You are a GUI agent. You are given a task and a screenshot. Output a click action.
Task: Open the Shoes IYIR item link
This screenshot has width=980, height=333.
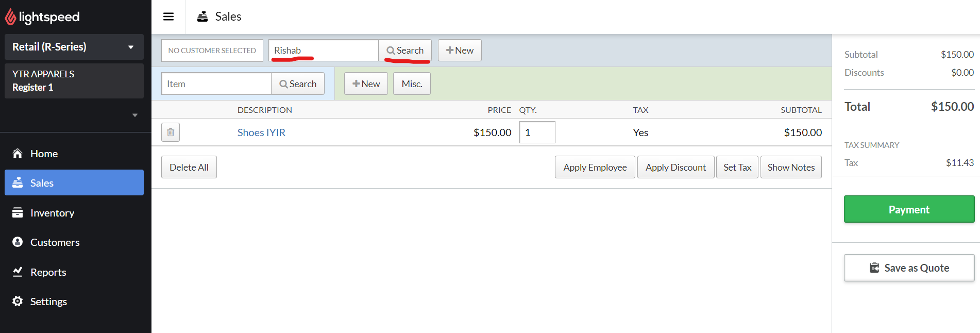261,132
